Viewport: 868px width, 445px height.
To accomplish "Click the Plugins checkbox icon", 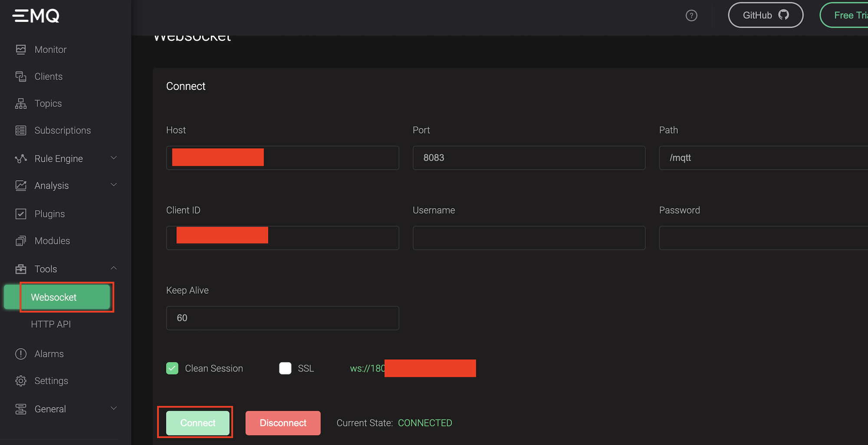I will coord(20,214).
